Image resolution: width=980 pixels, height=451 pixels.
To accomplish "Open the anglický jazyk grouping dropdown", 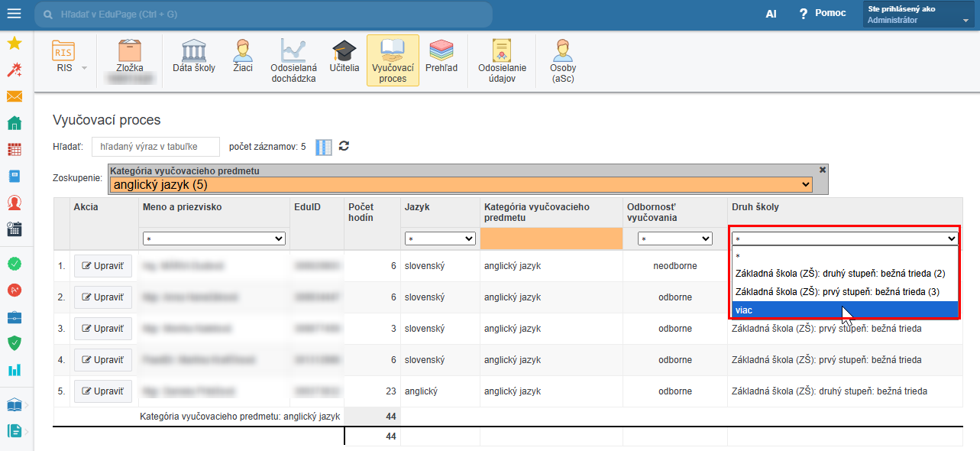I will pyautogui.click(x=461, y=184).
